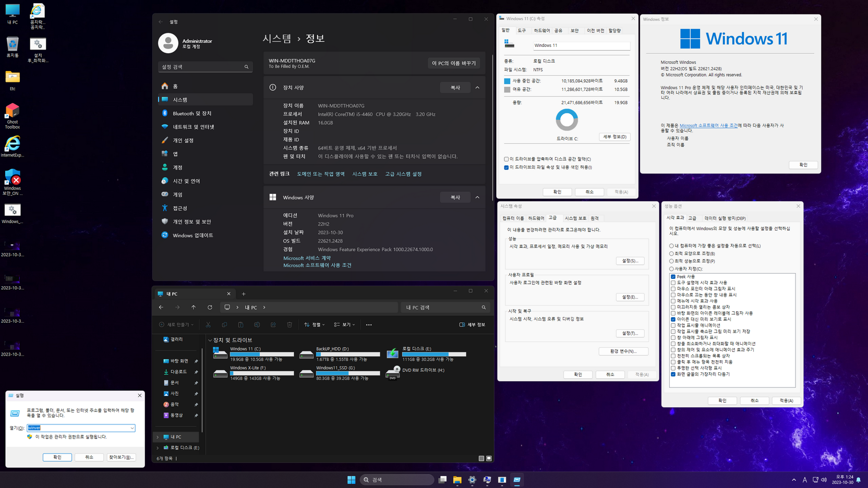Click the Ghost Toolbox desktop icon
868x488 pixels.
coord(13,116)
